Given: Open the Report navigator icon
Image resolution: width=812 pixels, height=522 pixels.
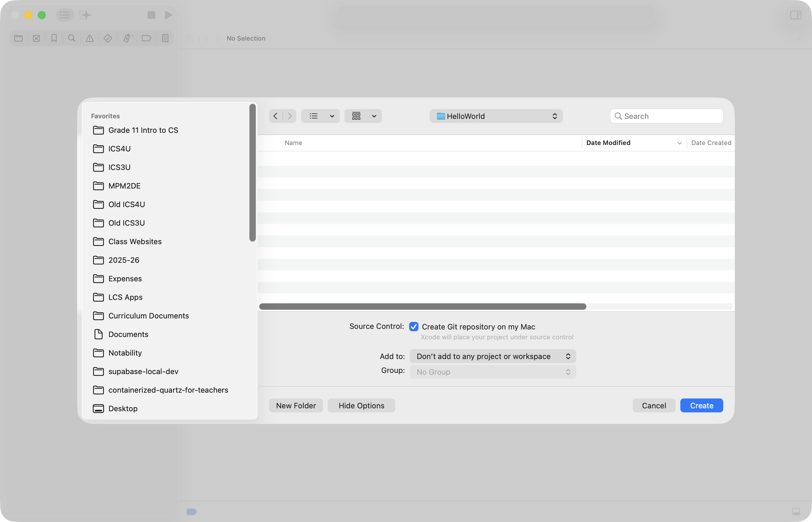Looking at the screenshot, I should pos(165,38).
